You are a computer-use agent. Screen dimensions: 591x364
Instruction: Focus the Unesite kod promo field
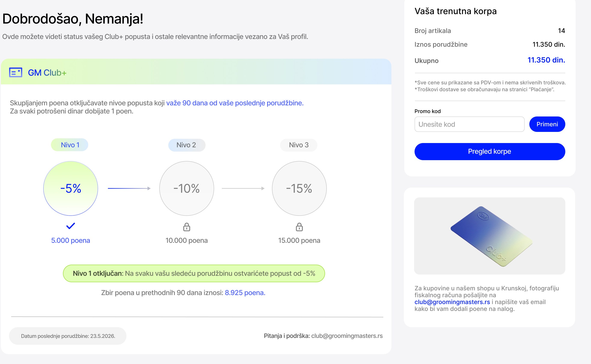pyautogui.click(x=469, y=124)
